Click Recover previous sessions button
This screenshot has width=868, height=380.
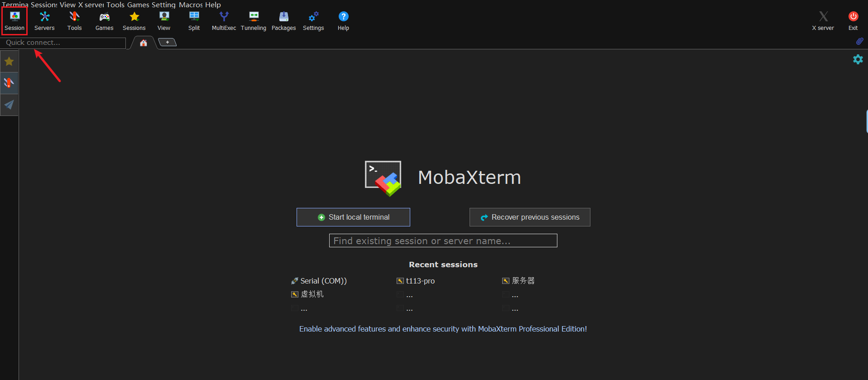pos(530,217)
